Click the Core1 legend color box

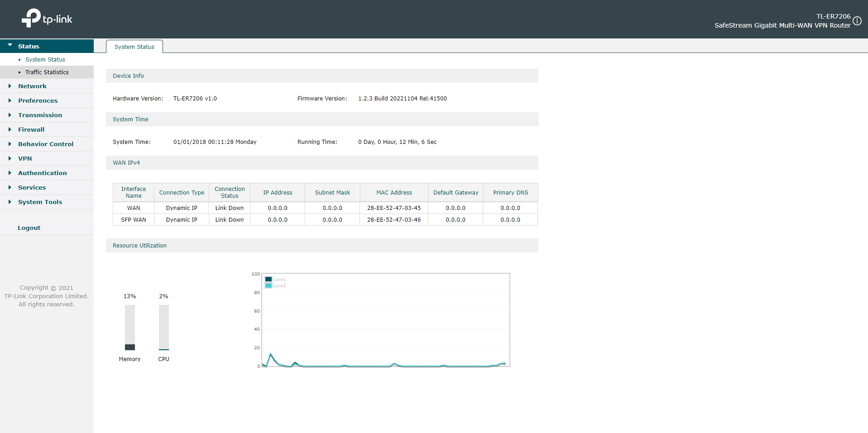(x=269, y=279)
